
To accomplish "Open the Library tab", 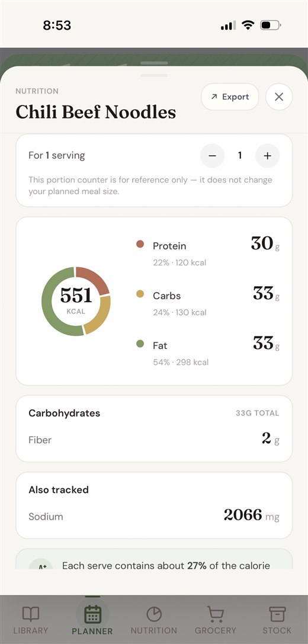I will [x=31, y=620].
